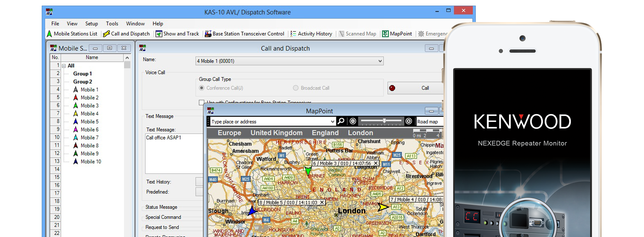This screenshot has height=237, width=644.
Task: Open the Tools menu
Action: (x=112, y=24)
